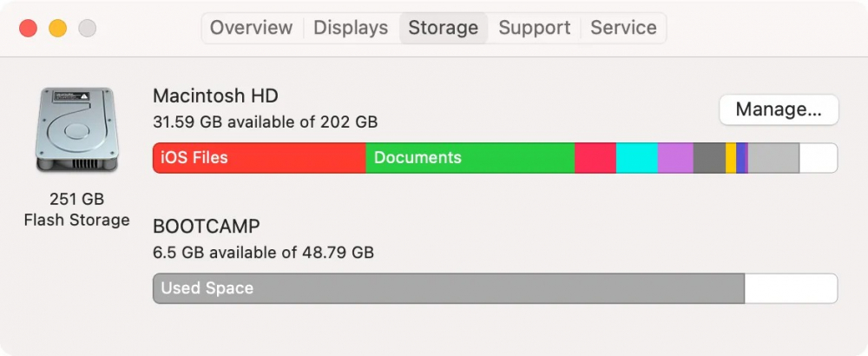Open the Service tab
The width and height of the screenshot is (868, 356).
pyautogui.click(x=623, y=28)
